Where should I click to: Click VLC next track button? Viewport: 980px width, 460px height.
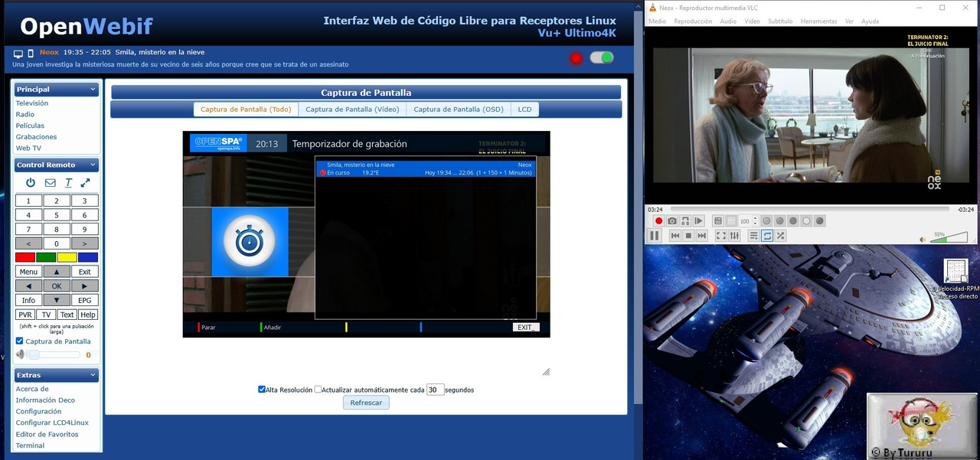(701, 236)
